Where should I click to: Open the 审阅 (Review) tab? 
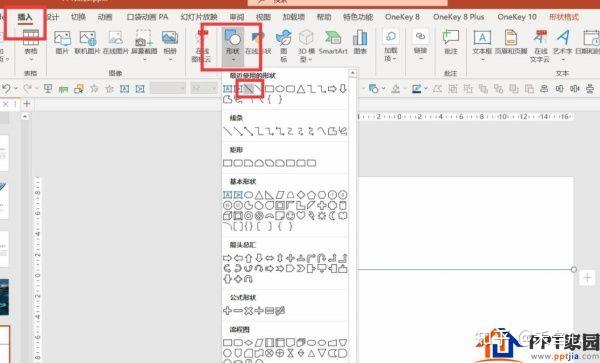(237, 17)
